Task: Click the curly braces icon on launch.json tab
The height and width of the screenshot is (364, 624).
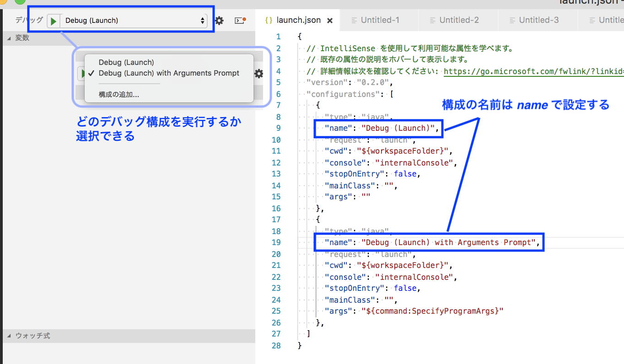Action: pyautogui.click(x=269, y=20)
